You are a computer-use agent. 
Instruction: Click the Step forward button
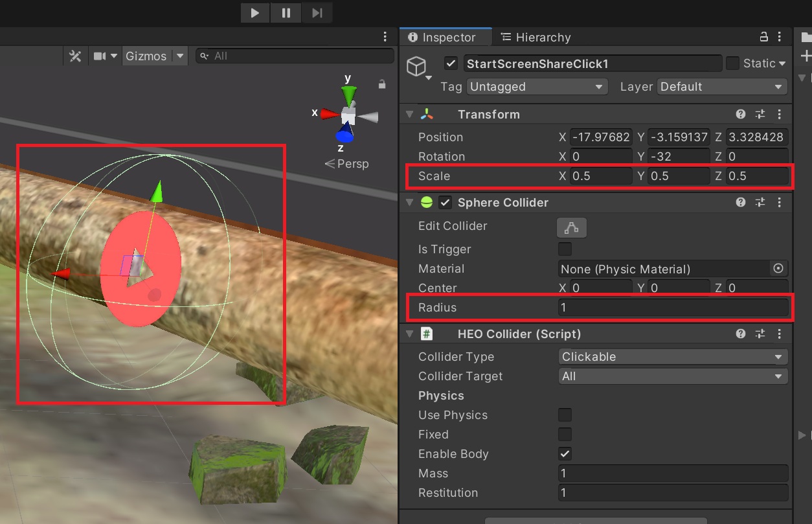pos(317,13)
